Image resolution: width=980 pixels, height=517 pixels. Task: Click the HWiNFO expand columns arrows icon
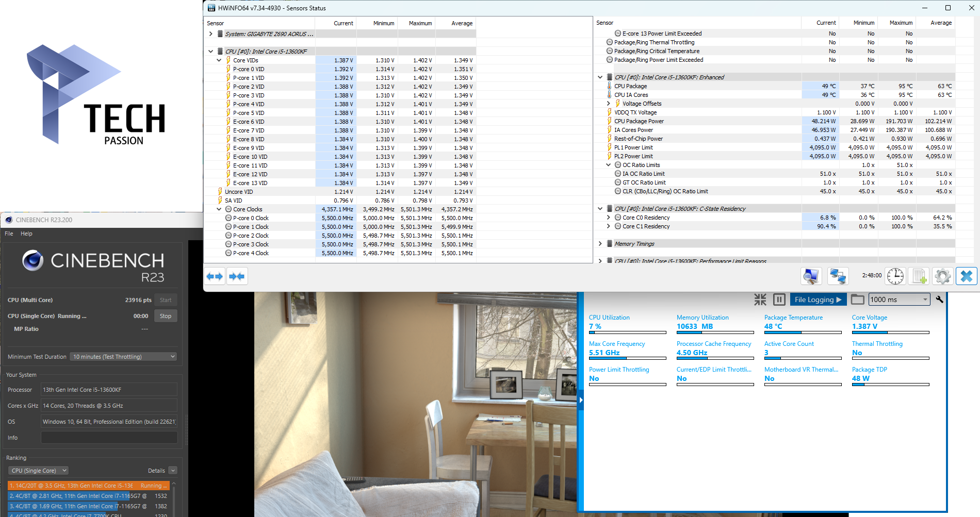coord(215,276)
